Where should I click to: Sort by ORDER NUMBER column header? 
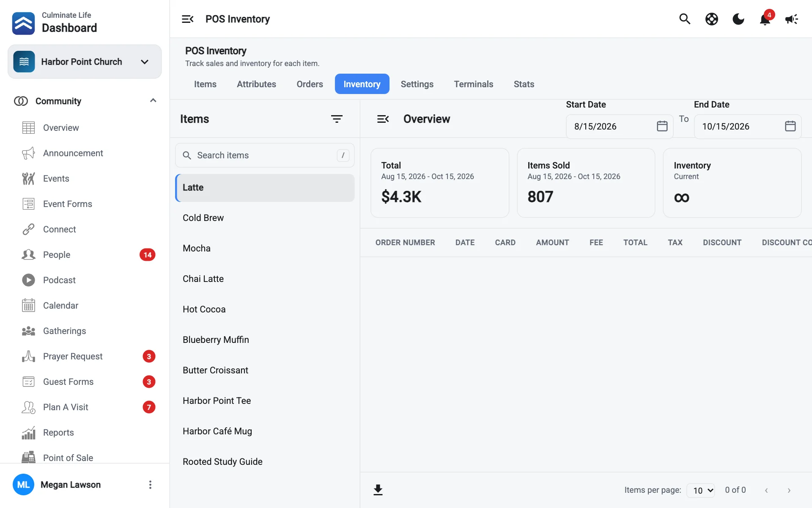click(405, 243)
